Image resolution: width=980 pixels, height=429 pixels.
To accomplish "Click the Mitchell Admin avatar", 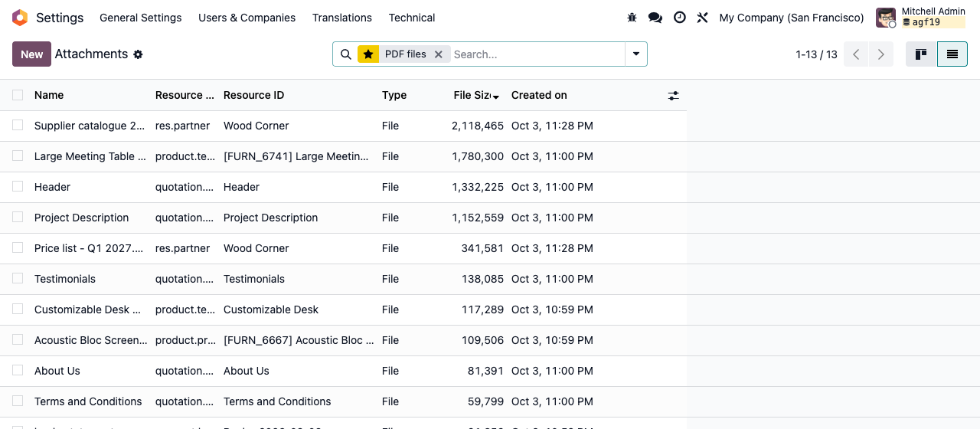I will 886,18.
